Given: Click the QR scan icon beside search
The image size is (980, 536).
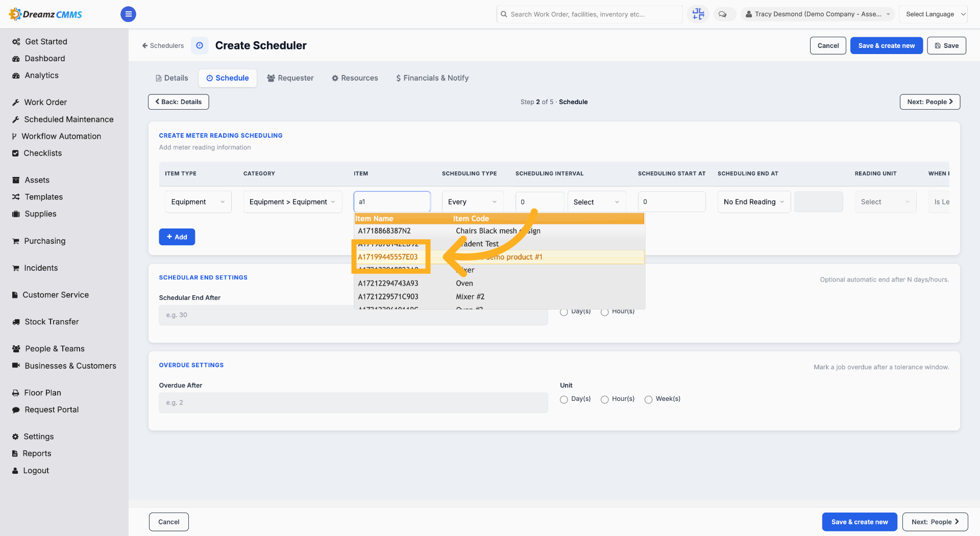Looking at the screenshot, I should [x=698, y=14].
